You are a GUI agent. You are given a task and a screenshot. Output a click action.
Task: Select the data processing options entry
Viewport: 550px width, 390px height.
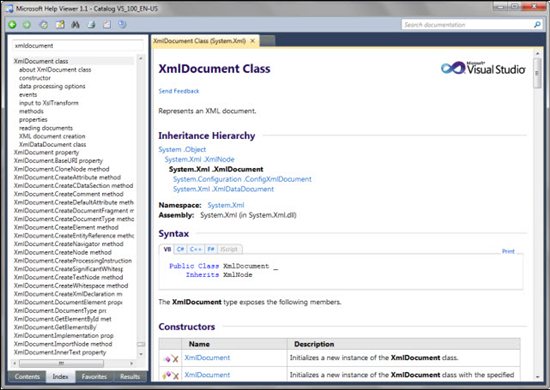point(52,86)
